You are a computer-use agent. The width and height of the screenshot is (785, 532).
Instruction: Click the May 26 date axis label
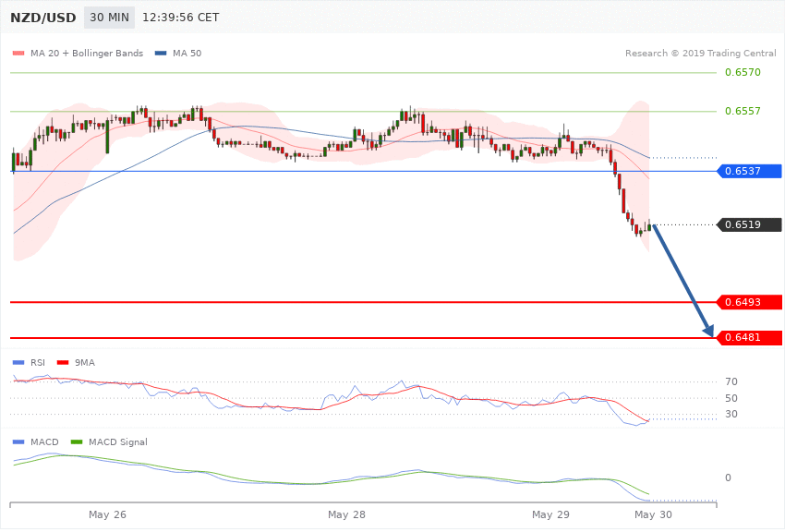click(x=107, y=514)
